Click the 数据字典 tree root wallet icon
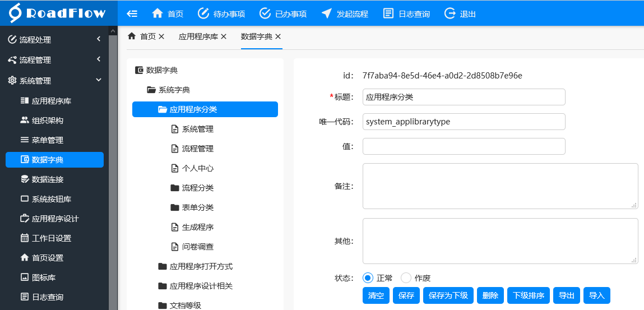Viewport: 644px width, 310px height. (139, 70)
